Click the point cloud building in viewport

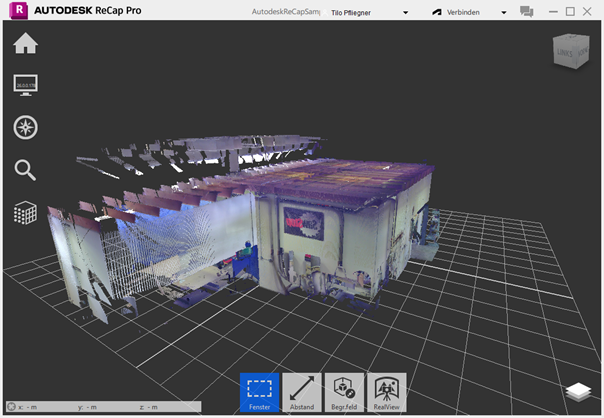pyautogui.click(x=330, y=230)
